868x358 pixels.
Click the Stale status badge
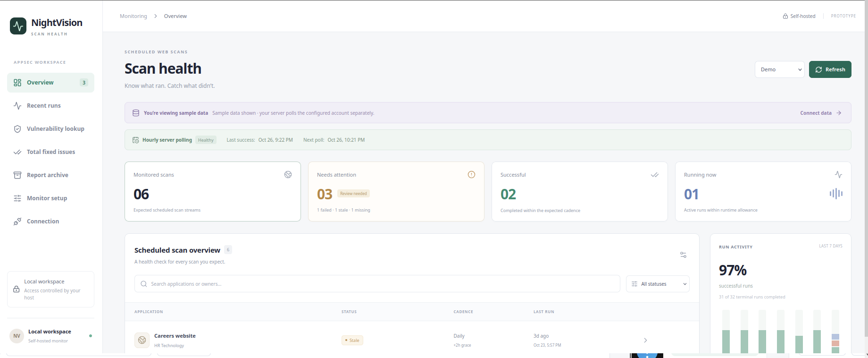352,340
